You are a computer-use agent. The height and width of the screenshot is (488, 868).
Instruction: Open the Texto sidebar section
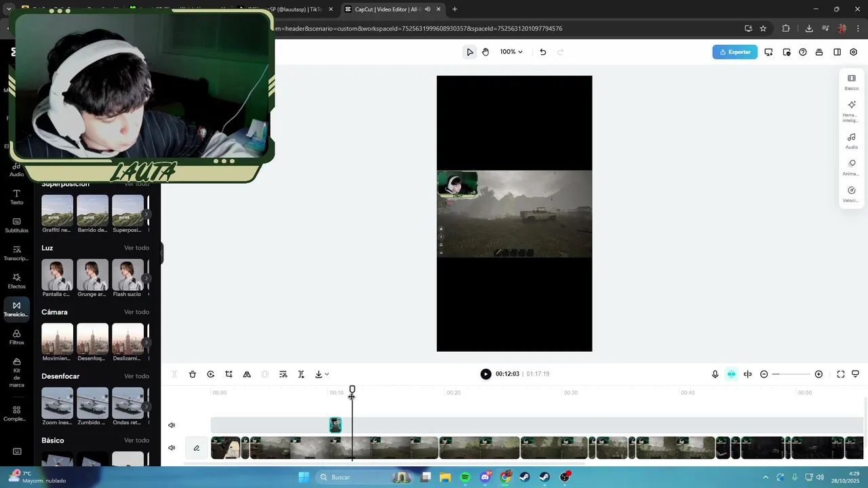point(16,197)
